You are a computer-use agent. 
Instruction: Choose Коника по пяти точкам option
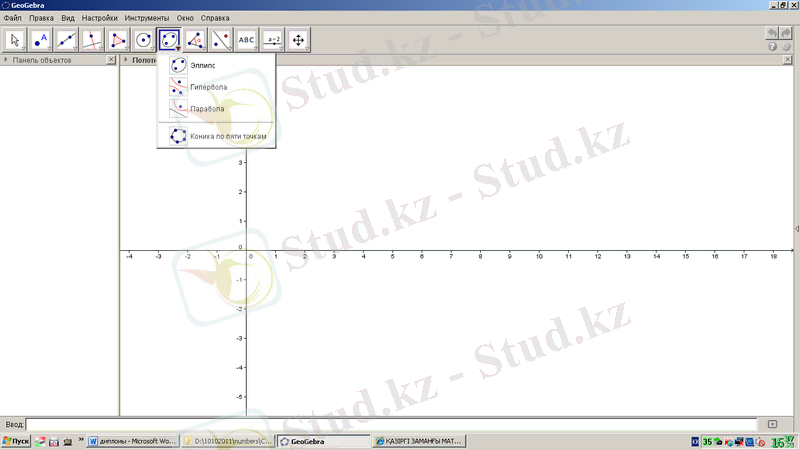(x=216, y=136)
